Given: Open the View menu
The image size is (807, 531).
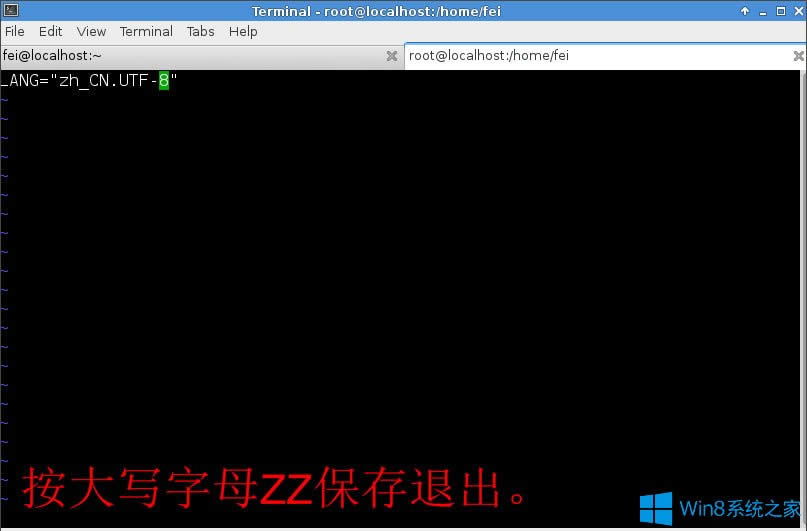Looking at the screenshot, I should [91, 31].
